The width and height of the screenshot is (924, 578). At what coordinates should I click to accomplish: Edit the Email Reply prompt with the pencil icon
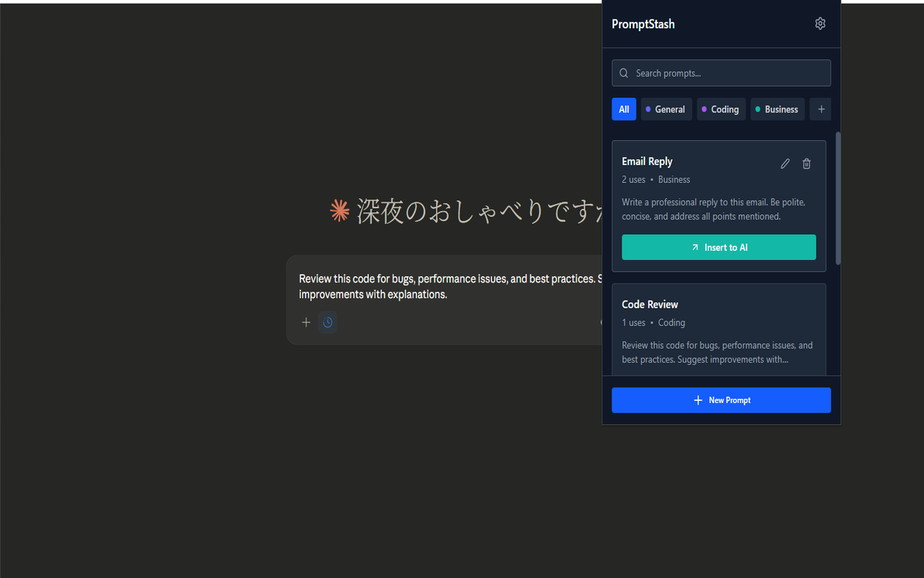coord(785,163)
